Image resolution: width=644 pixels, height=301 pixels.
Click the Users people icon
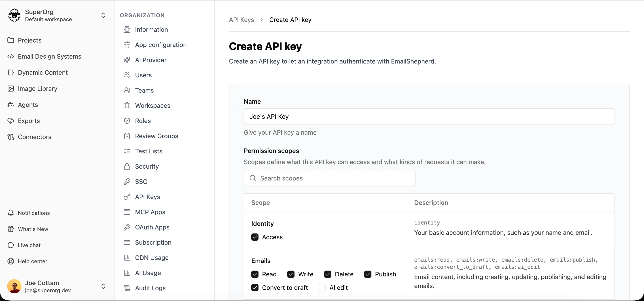[127, 75]
